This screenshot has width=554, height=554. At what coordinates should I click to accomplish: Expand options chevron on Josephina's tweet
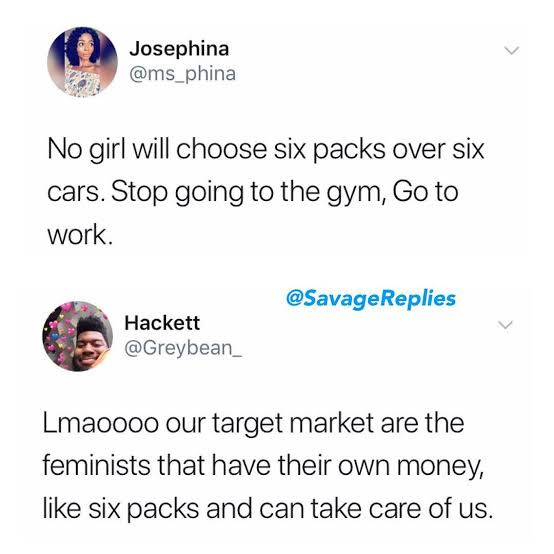coord(511,51)
